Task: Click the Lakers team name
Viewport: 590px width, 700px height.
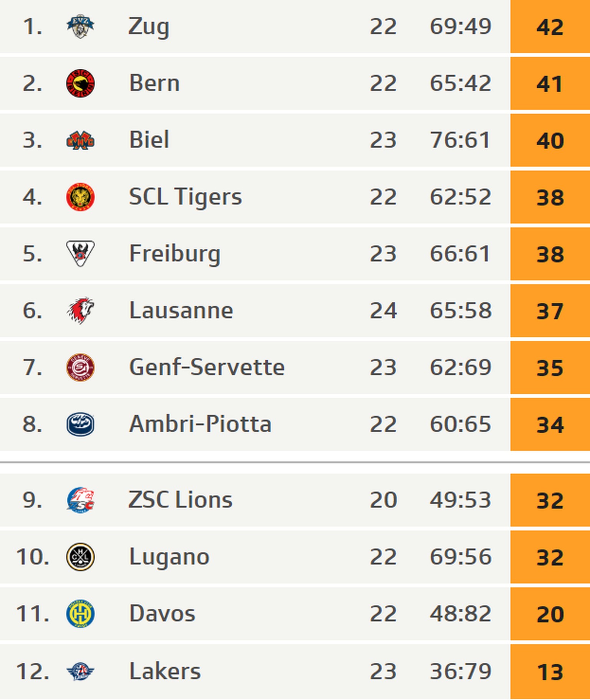Action: pyautogui.click(x=165, y=671)
